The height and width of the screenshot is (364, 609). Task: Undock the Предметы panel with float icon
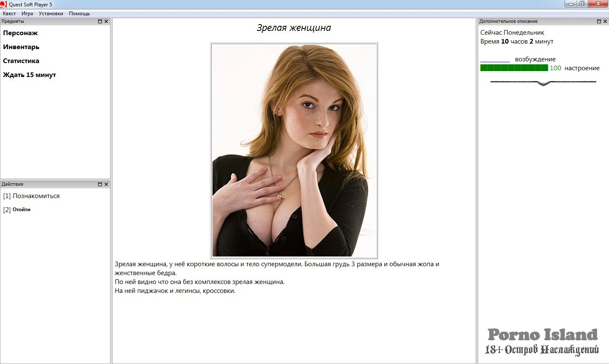point(100,21)
